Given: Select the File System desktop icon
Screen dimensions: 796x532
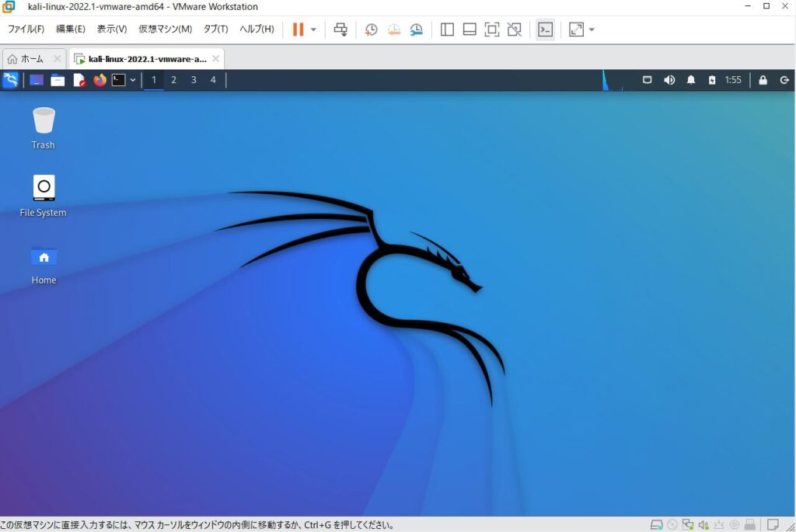Looking at the screenshot, I should click(x=44, y=196).
